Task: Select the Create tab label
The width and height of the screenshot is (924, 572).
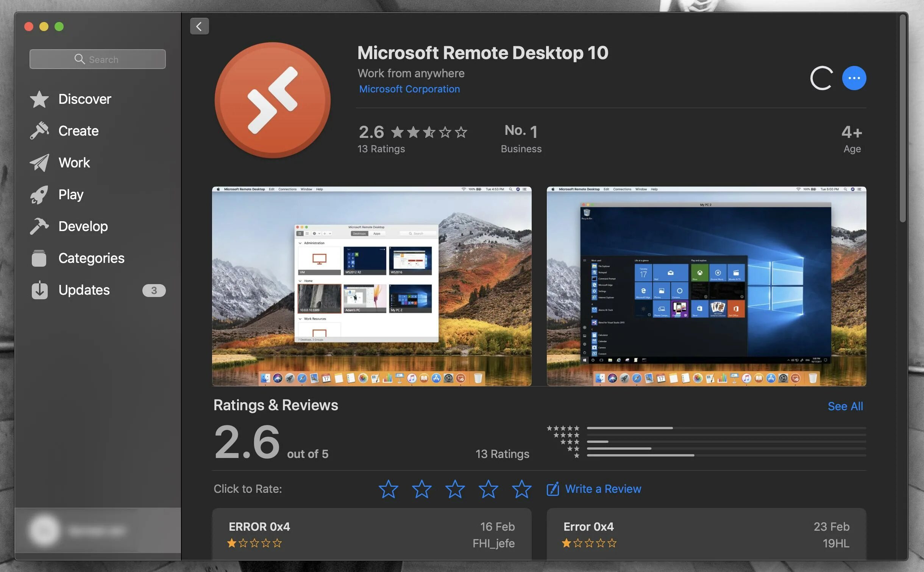Action: pyautogui.click(x=78, y=131)
